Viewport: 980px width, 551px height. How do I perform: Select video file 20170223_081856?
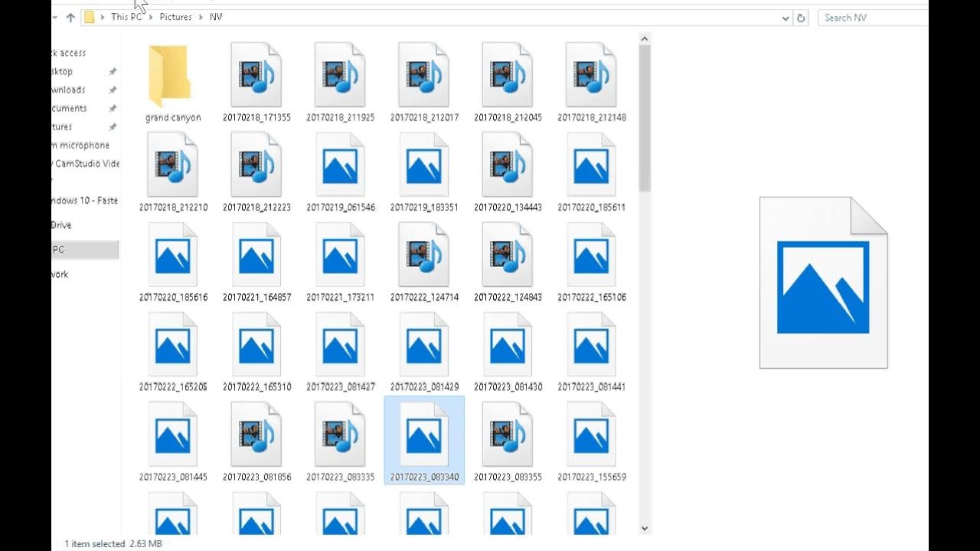pos(256,441)
